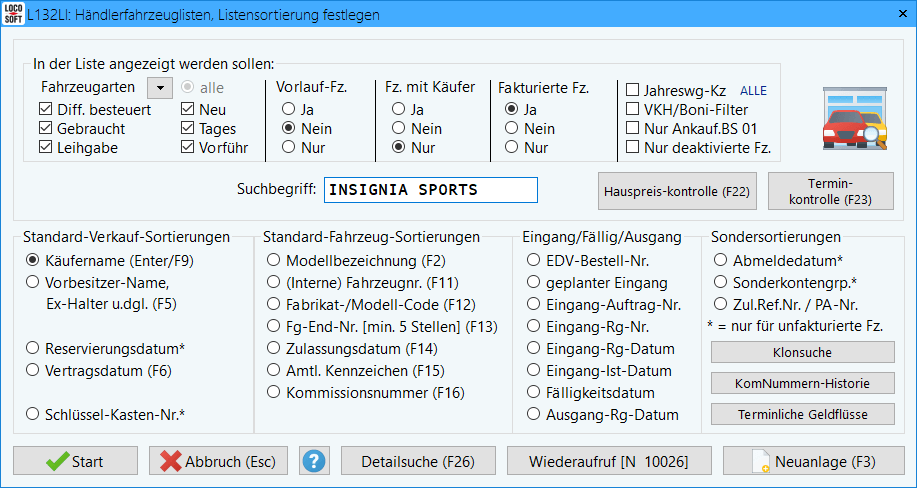Click the blue help question mark icon
The height and width of the screenshot is (488, 917).
pos(315,461)
